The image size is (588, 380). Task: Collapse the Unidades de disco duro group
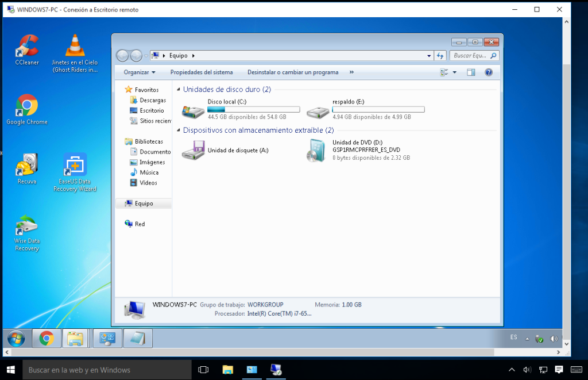click(178, 90)
